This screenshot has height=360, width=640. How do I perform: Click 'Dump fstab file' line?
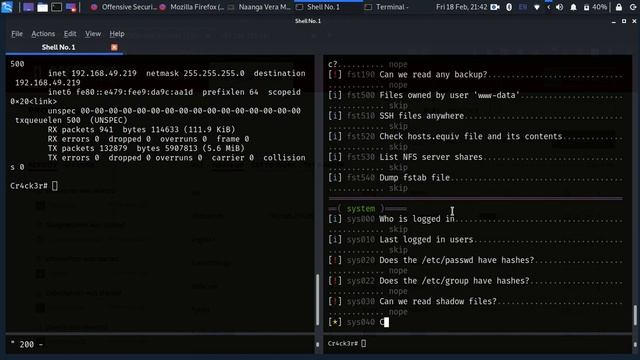pos(476,178)
